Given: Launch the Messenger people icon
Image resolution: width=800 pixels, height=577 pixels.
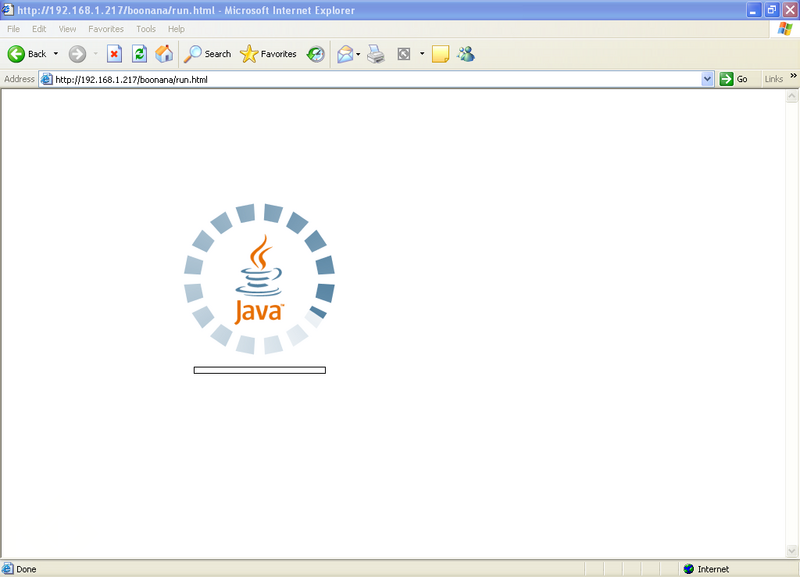Looking at the screenshot, I should pyautogui.click(x=466, y=54).
